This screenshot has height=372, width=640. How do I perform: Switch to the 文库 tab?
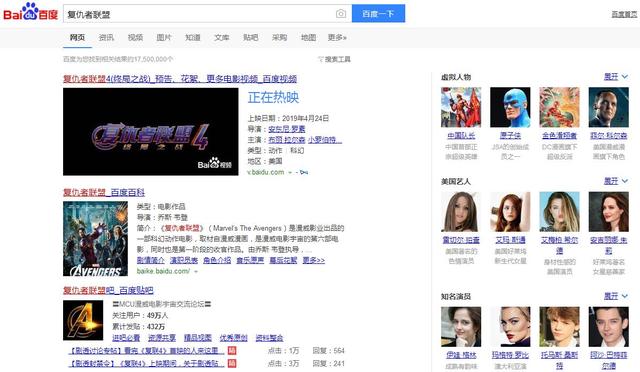coord(222,38)
